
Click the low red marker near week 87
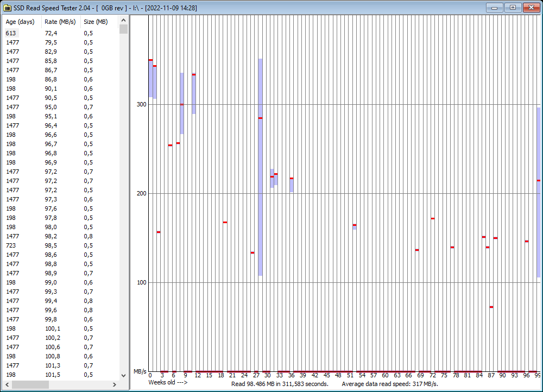[x=492, y=307]
